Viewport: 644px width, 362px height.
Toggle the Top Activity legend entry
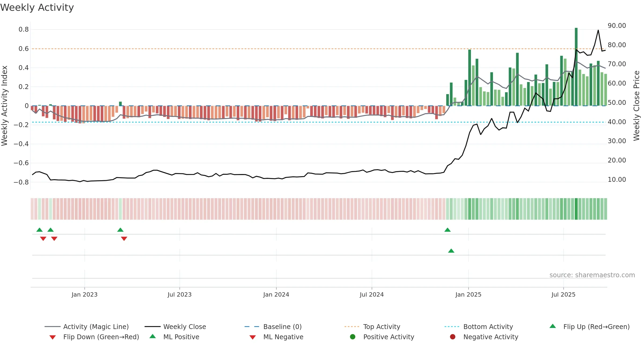(372, 327)
